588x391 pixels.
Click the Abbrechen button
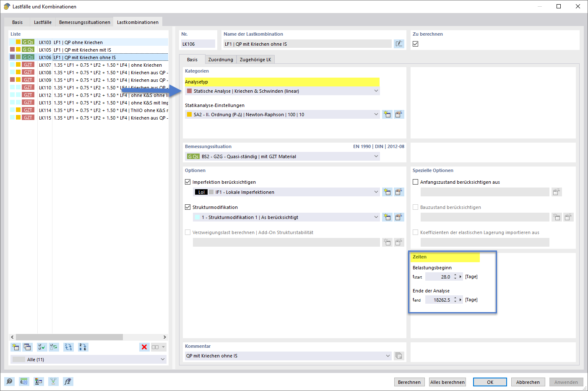528,382
